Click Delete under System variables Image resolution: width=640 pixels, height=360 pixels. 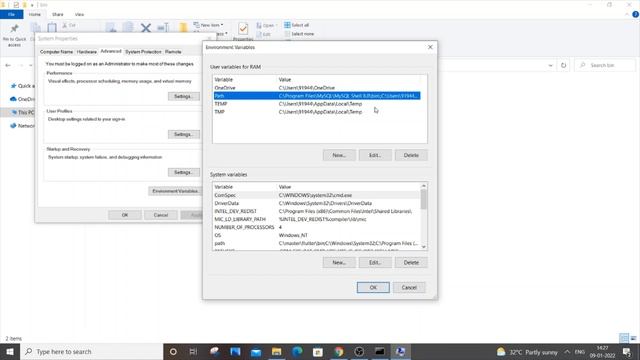click(x=411, y=262)
